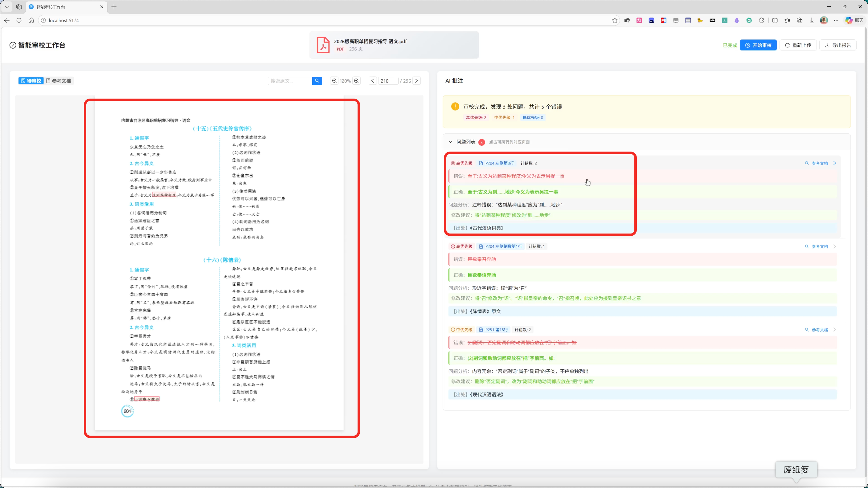868x488 pixels.
Task: Collapse the 问题列表 section
Action: tap(451, 142)
